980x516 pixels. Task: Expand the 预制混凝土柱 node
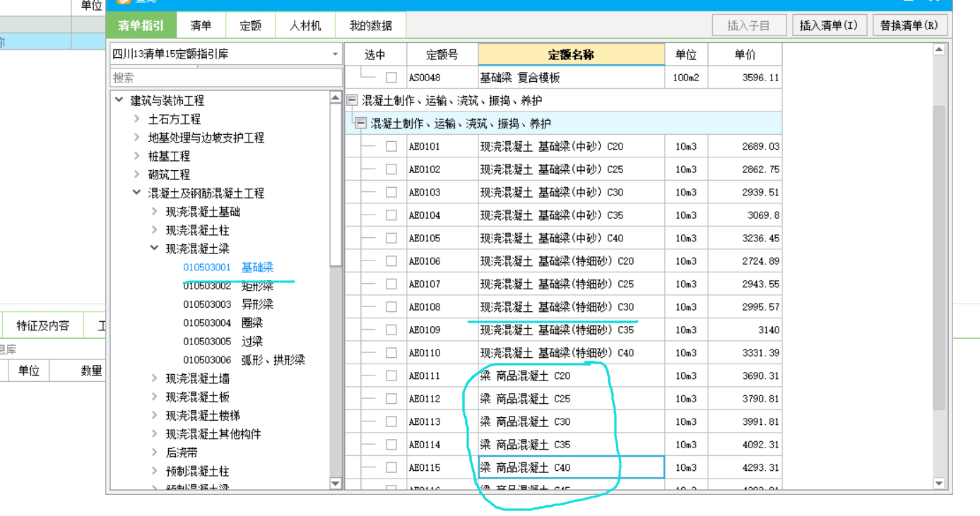pos(155,471)
